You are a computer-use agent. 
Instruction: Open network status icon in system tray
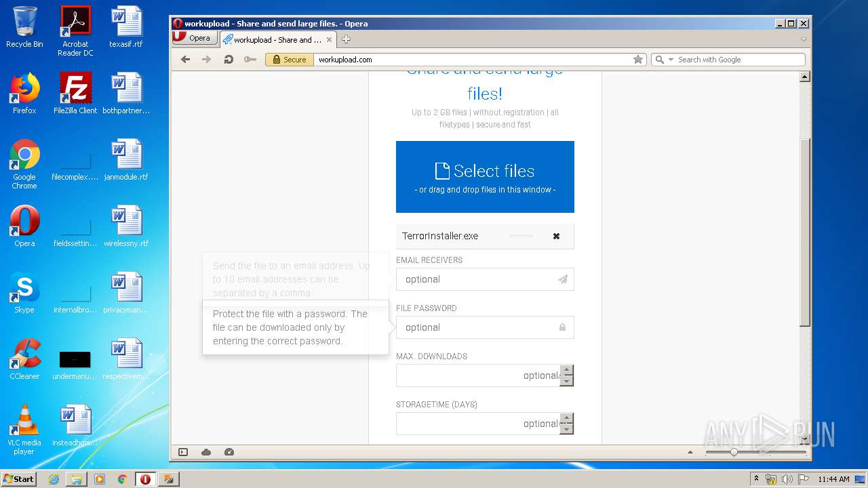(x=771, y=479)
